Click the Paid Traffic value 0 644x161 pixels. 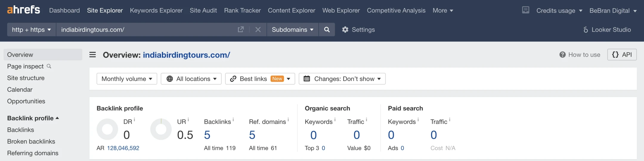point(434,135)
